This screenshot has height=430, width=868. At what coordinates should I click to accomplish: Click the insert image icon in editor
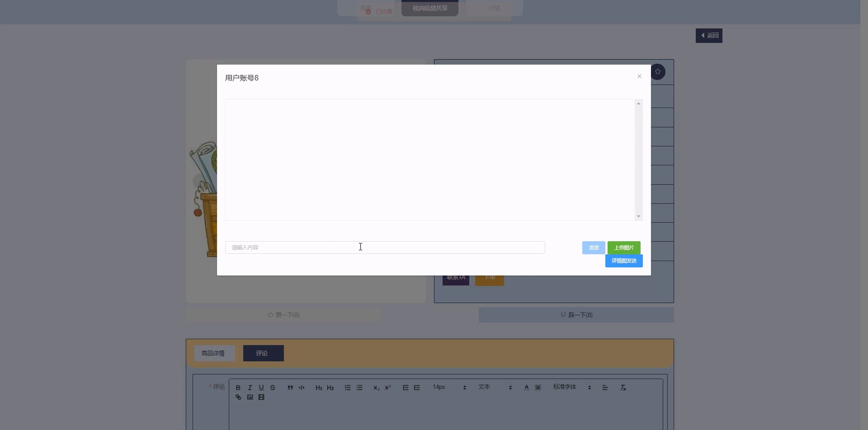tap(250, 397)
